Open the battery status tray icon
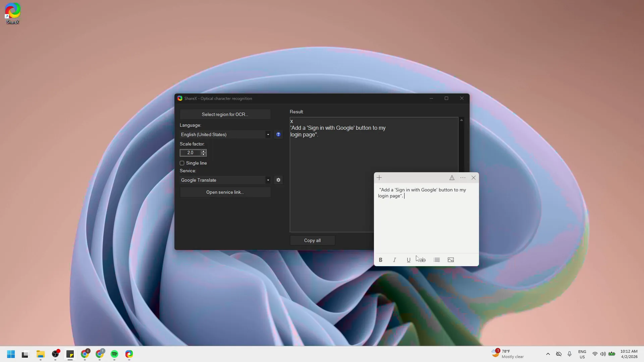Image resolution: width=644 pixels, height=362 pixels. point(612,354)
